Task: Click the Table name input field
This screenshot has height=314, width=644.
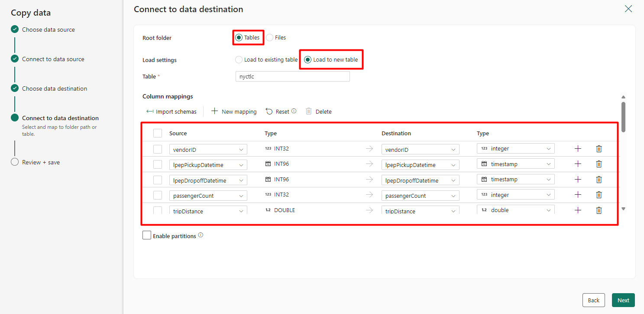Action: [292, 76]
